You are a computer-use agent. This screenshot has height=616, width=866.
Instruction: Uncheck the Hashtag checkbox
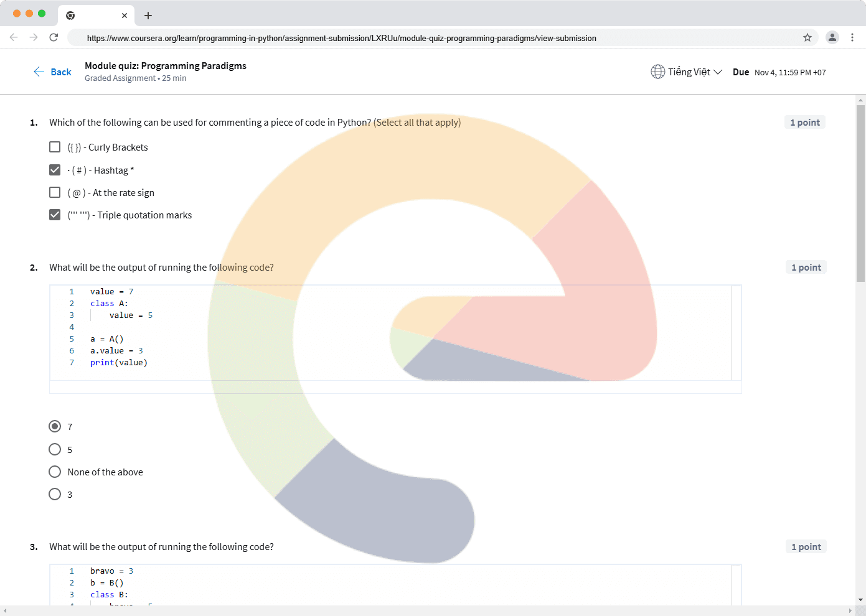pos(55,170)
